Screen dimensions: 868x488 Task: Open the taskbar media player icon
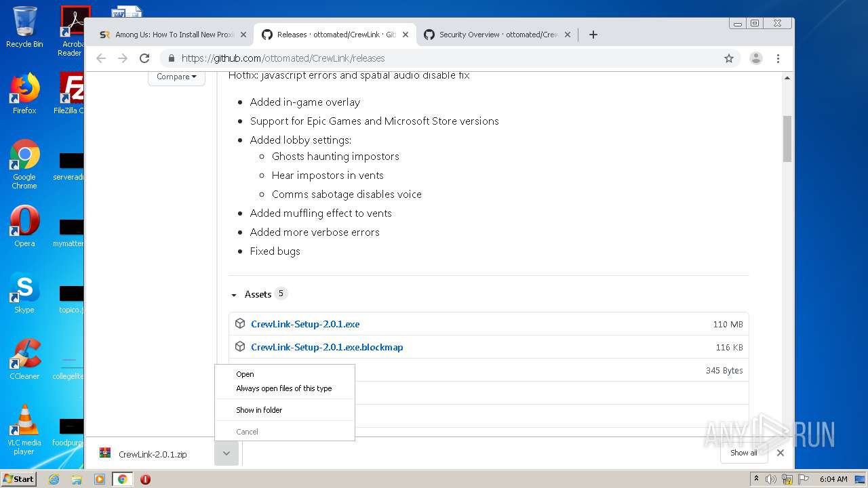(100, 479)
